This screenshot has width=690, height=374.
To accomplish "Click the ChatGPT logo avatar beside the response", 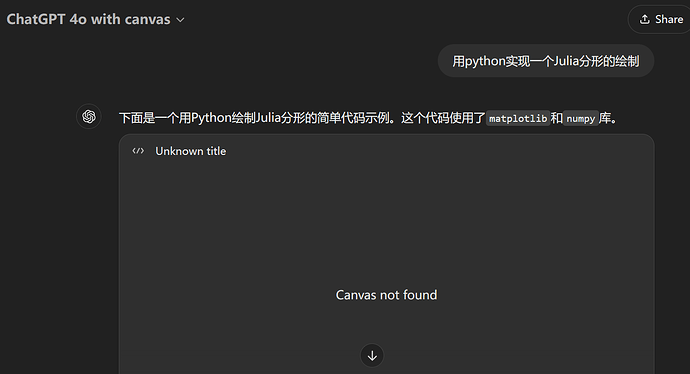I will tap(89, 117).
